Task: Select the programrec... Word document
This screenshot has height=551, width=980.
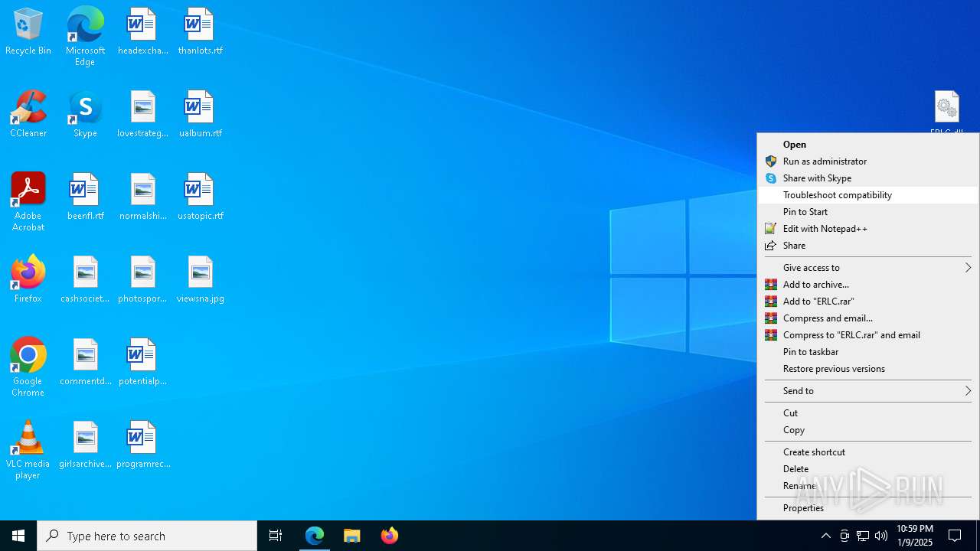Action: click(x=142, y=445)
